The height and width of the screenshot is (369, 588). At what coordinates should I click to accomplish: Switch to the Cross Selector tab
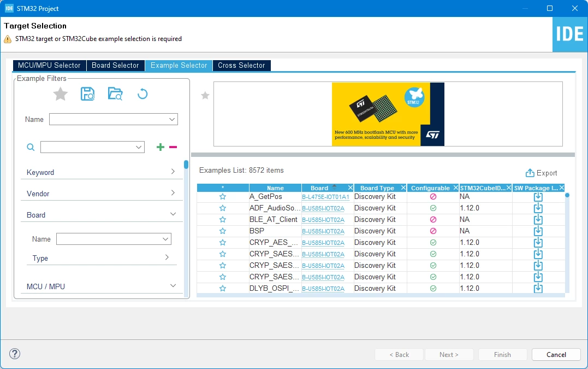pyautogui.click(x=241, y=65)
